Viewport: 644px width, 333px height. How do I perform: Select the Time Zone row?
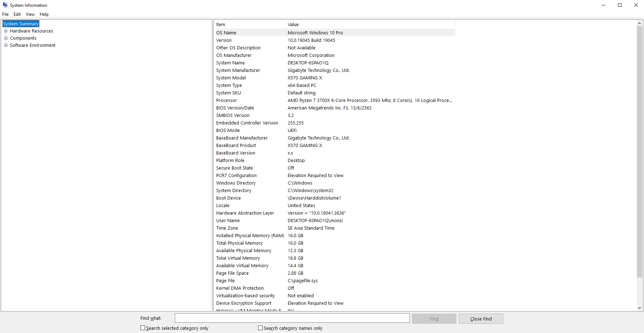point(335,228)
